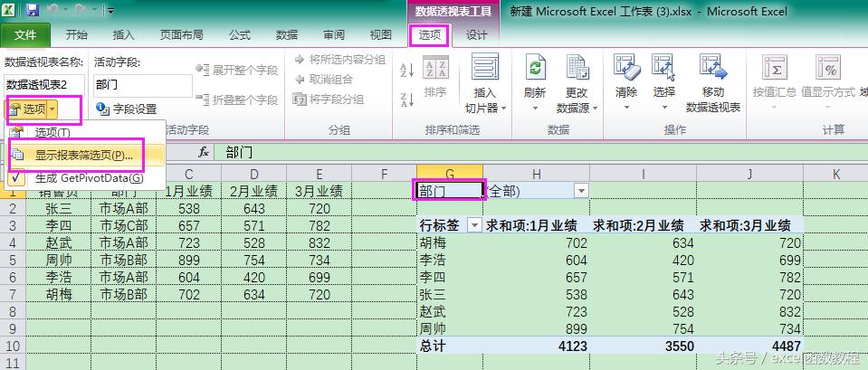Viewport: 868px width, 370px height.
Task: Switch to the 设计 Design tab
Action: tap(477, 35)
